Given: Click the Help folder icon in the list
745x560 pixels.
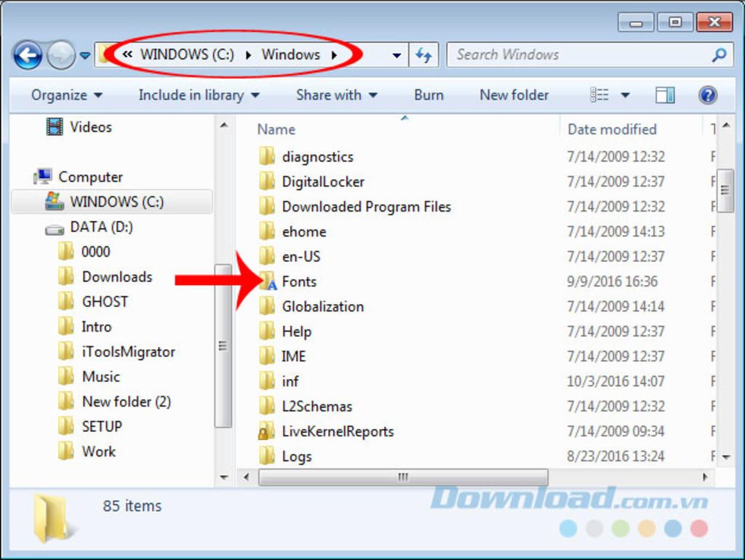Looking at the screenshot, I should (267, 332).
